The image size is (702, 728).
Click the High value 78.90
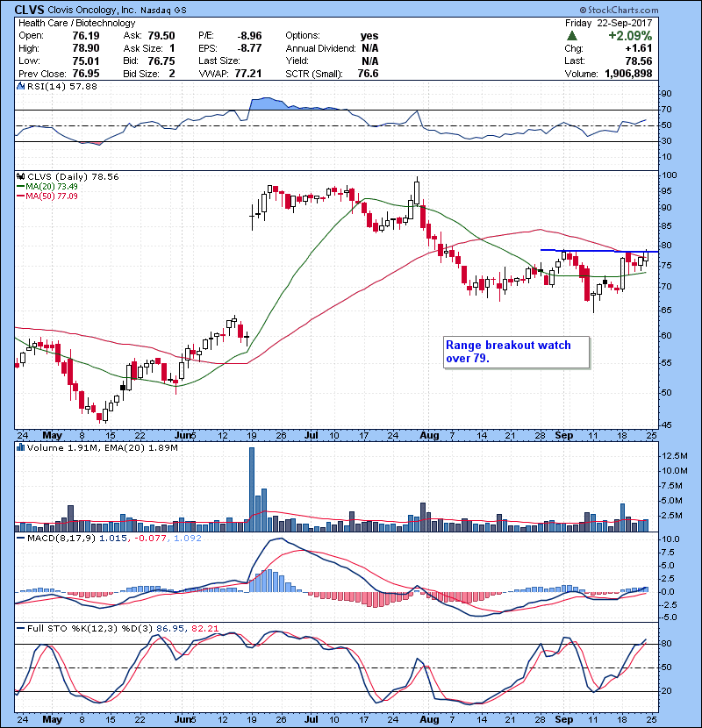coord(86,48)
